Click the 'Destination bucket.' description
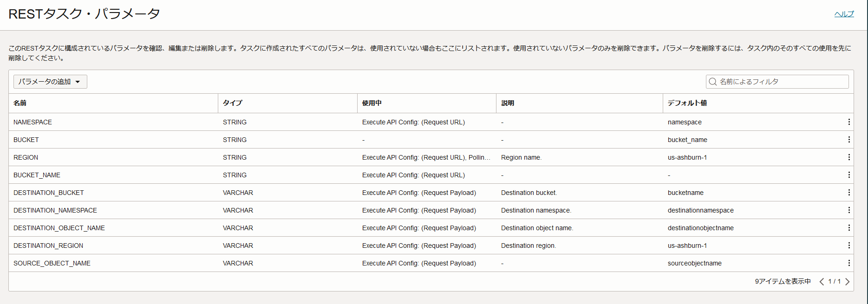The width and height of the screenshot is (868, 304). 529,193
